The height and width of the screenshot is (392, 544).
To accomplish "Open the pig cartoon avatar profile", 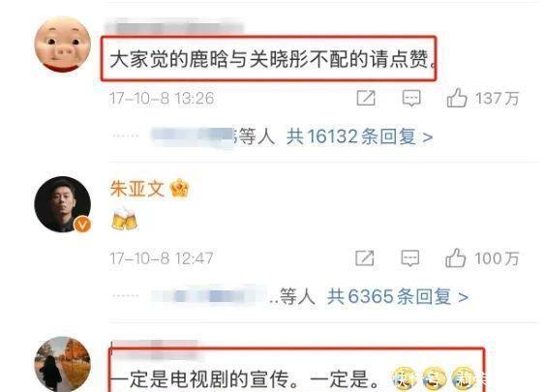I will point(63,45).
